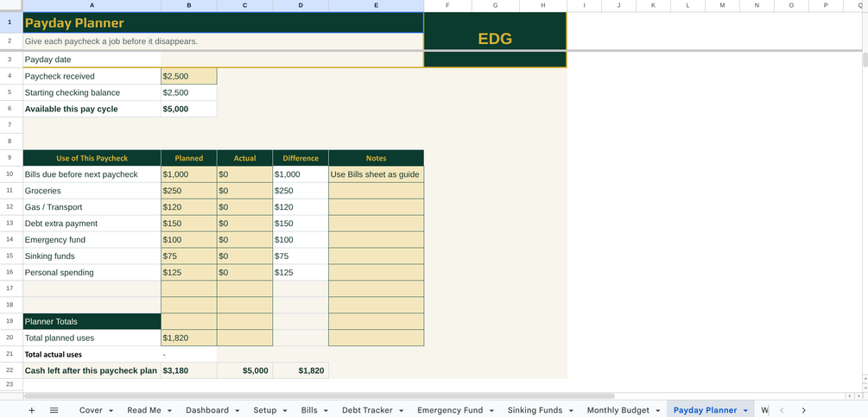Switch to the Emergency Fund tab
Viewport: 868px width, 417px height.
[x=449, y=410]
